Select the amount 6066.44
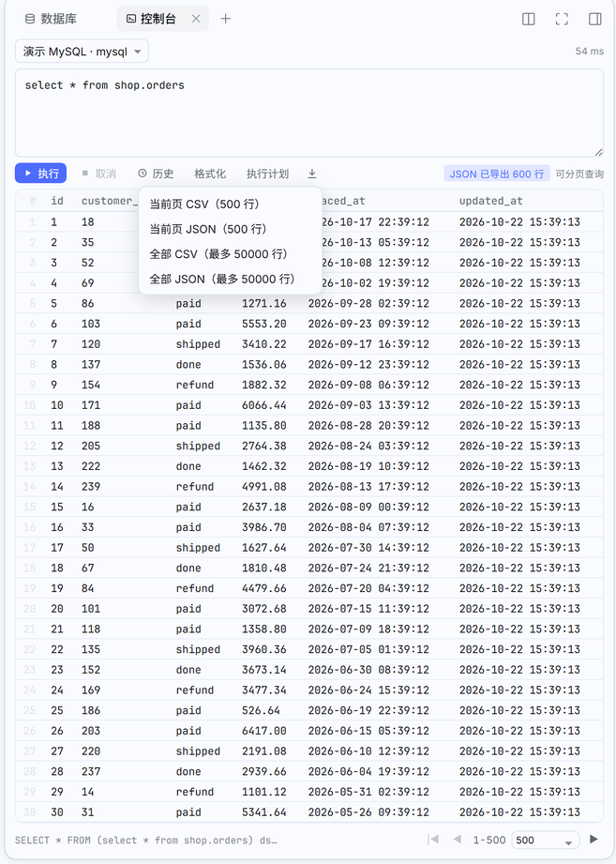 tap(264, 405)
